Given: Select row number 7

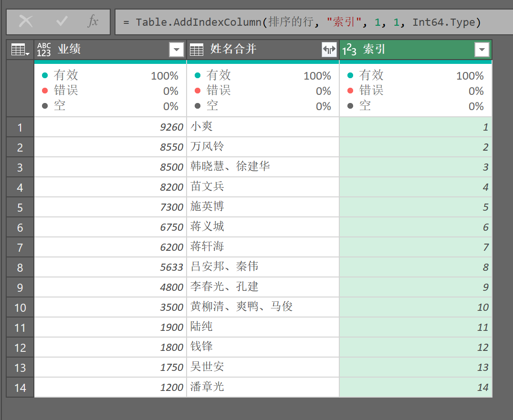Looking at the screenshot, I should (20, 247).
